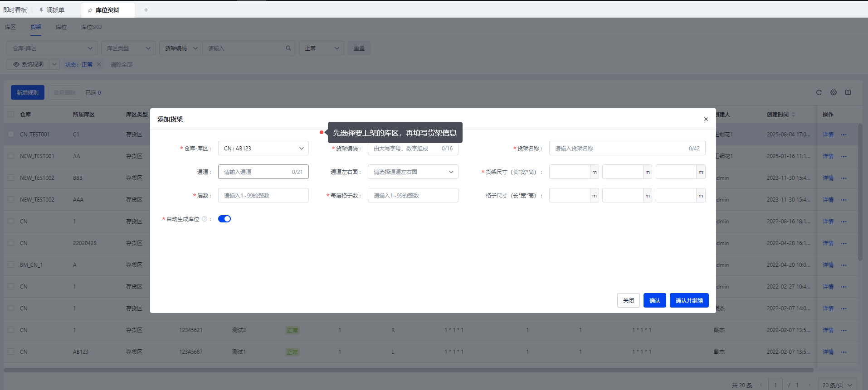This screenshot has height=390, width=868.
Task: Open the 20 条/页 page size dropdown
Action: pyautogui.click(x=838, y=385)
